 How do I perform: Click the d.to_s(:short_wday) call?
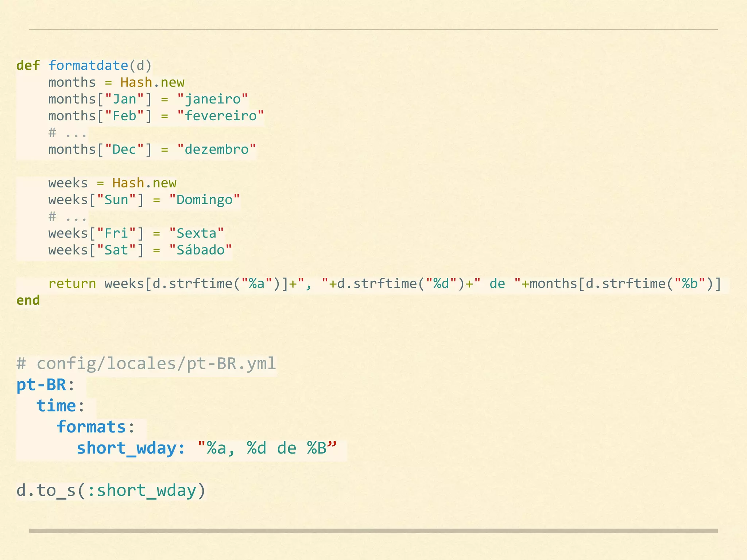pyautogui.click(x=111, y=491)
